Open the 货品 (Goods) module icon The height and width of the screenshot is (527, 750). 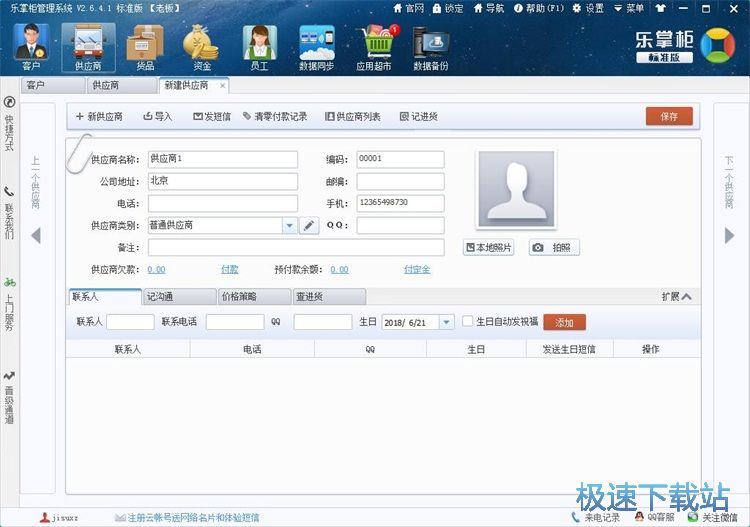pos(145,47)
